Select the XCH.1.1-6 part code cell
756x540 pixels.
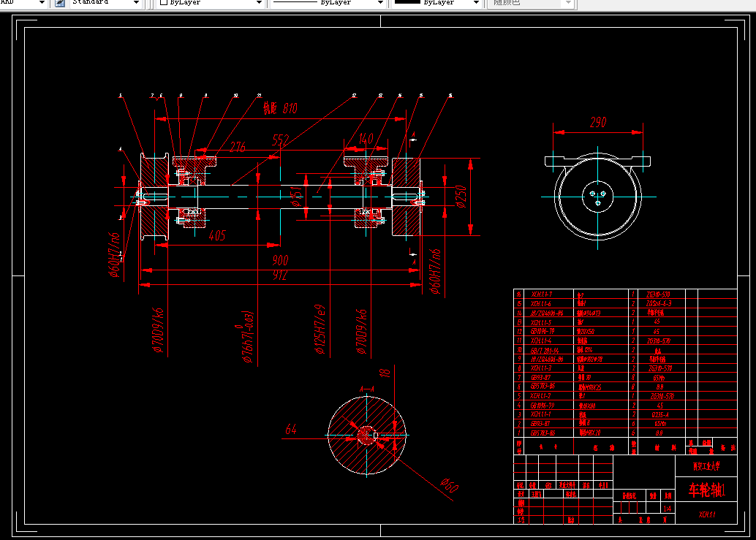click(x=541, y=304)
